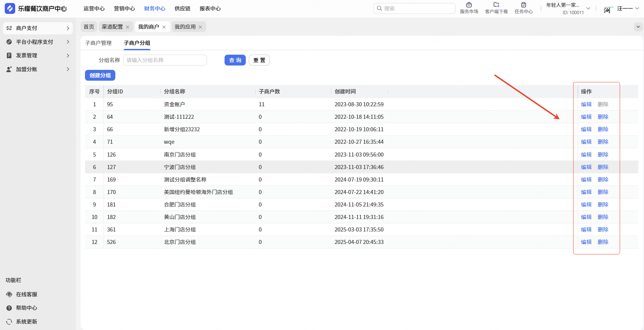Close the 我的应用 tab

pyautogui.click(x=200, y=27)
